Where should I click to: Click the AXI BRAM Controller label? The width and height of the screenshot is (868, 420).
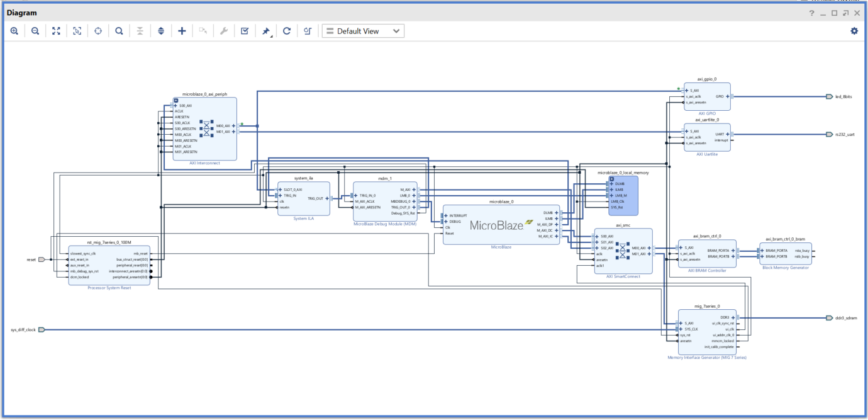[707, 270]
